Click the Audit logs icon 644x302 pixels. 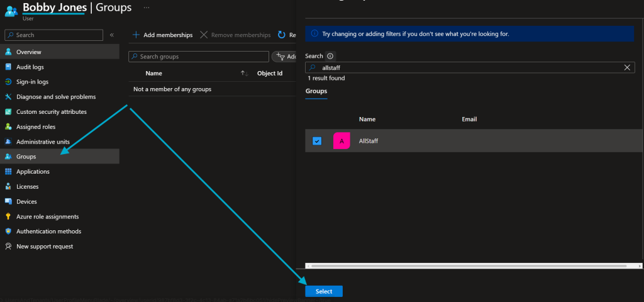pos(9,67)
